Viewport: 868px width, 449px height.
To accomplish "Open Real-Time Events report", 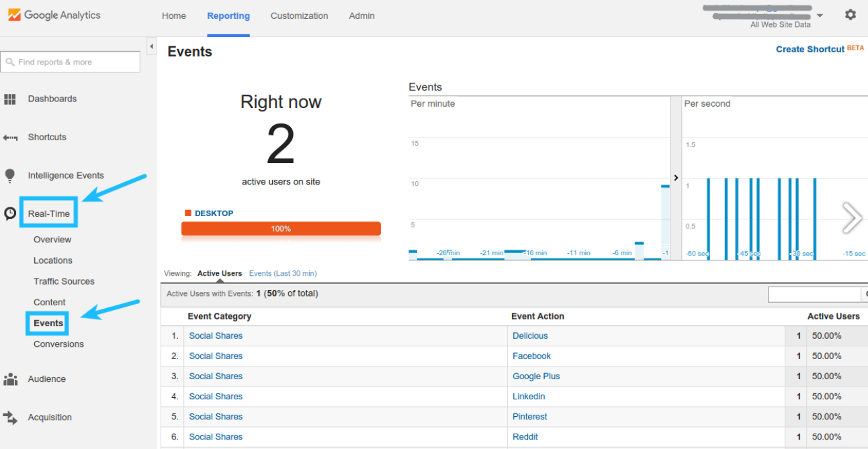I will pos(48,323).
